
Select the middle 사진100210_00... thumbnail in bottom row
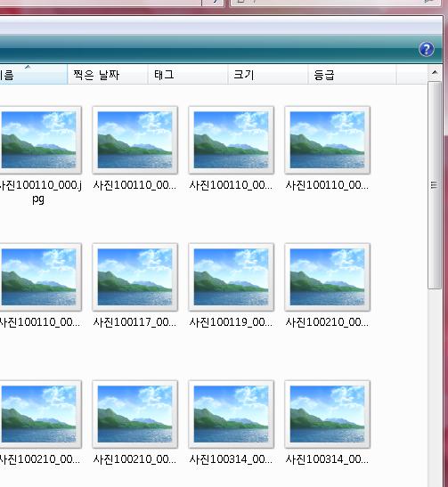[134, 414]
